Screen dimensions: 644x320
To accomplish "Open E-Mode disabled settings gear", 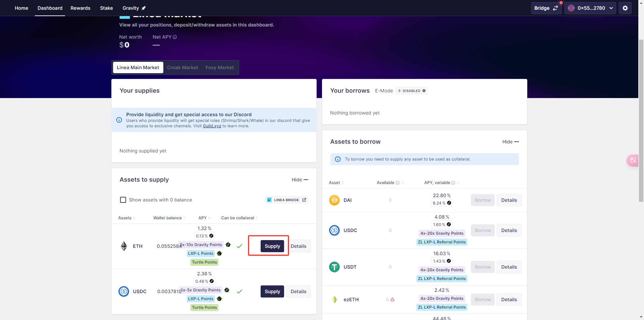I will [424, 91].
